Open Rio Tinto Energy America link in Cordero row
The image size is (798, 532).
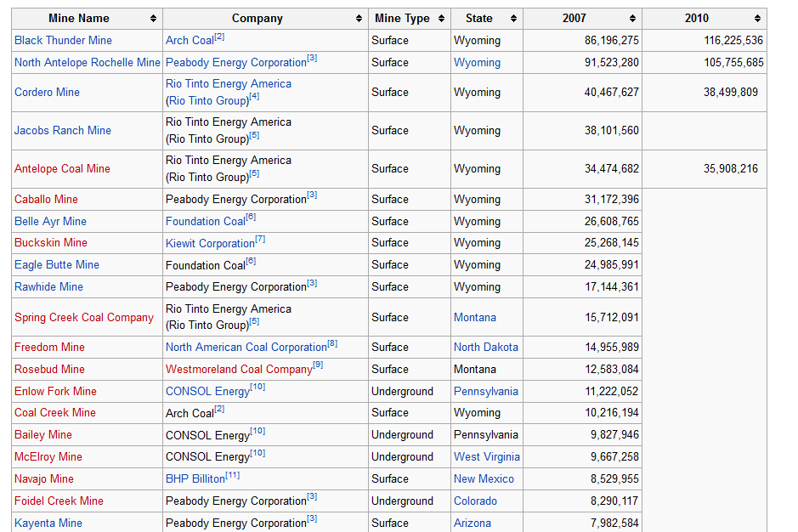[x=229, y=84]
